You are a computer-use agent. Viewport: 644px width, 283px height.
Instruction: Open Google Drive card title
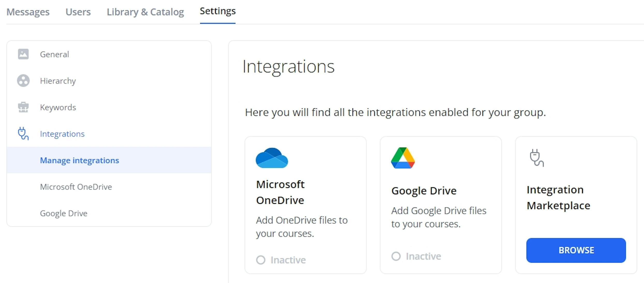pyautogui.click(x=424, y=191)
